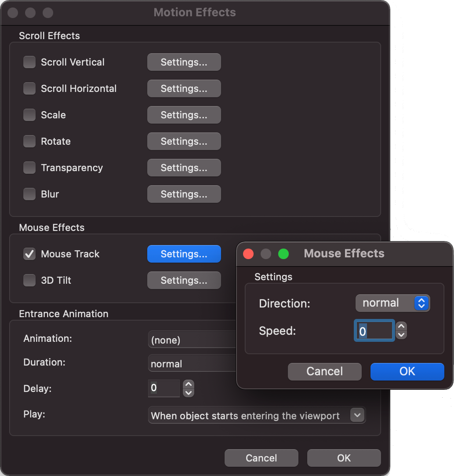Decrease Delay using the stepper down arrow
Image resolution: width=454 pixels, height=476 pixels.
coord(189,393)
